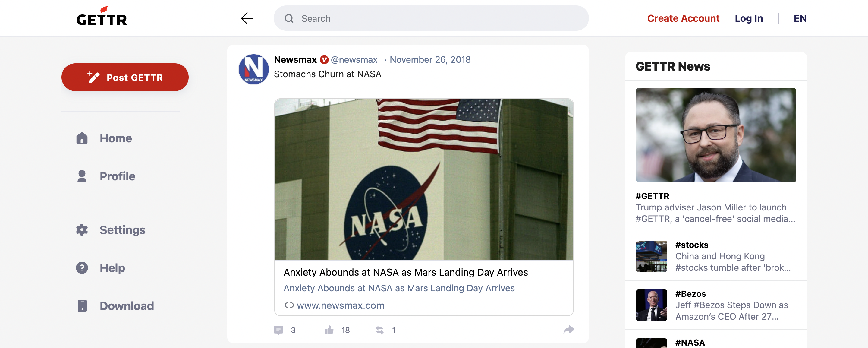
Task: Click Create Account link
Action: [683, 18]
